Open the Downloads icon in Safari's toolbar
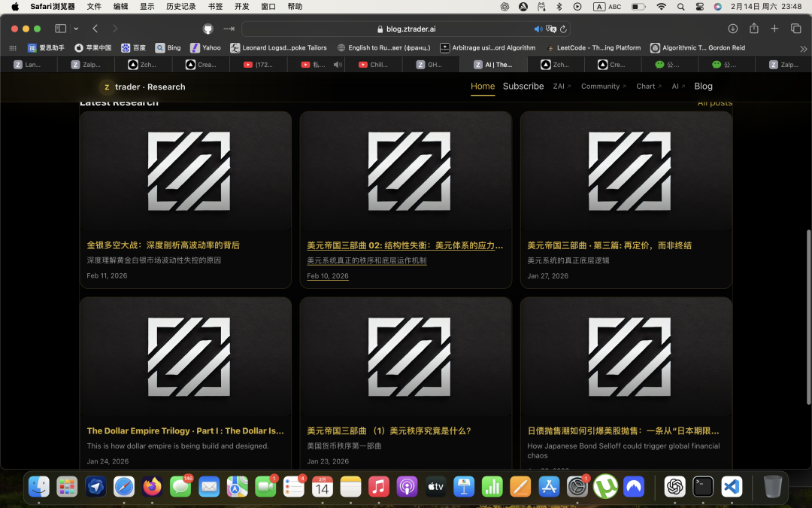This screenshot has height=508, width=812. tap(733, 29)
